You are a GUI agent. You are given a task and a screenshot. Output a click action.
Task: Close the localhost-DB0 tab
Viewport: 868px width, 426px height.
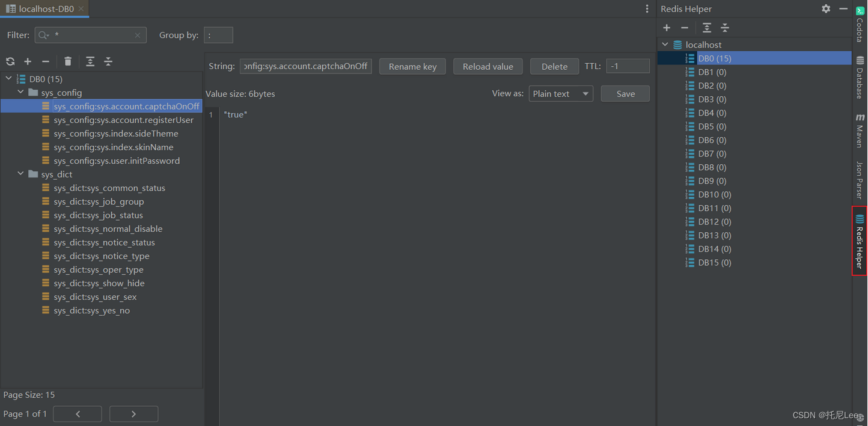coord(81,9)
